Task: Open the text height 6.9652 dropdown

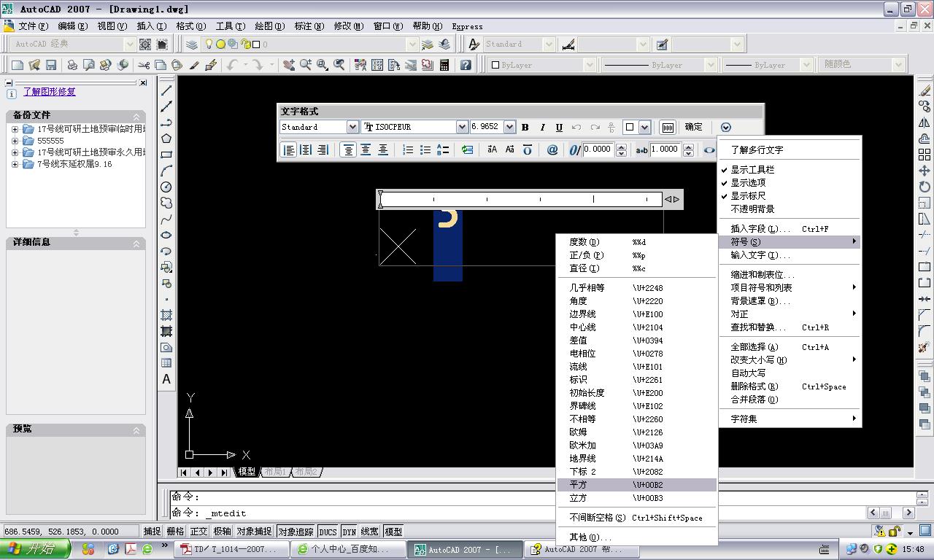Action: coord(509,127)
